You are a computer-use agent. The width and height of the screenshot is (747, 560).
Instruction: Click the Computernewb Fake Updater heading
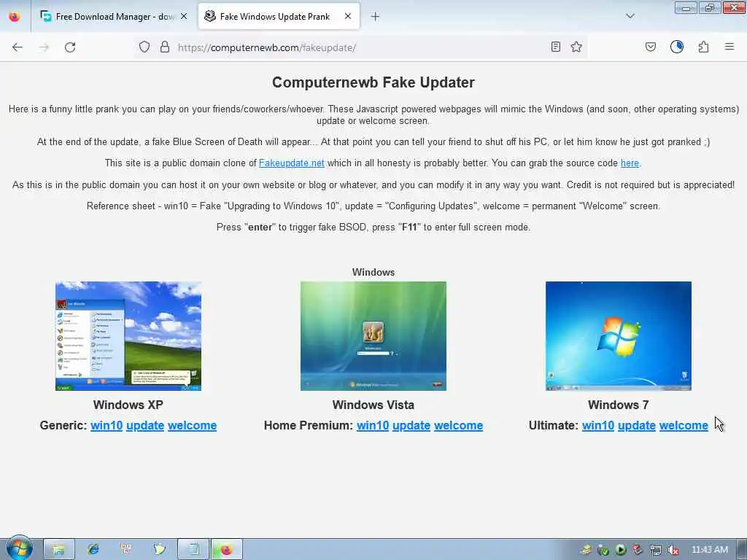tap(373, 82)
